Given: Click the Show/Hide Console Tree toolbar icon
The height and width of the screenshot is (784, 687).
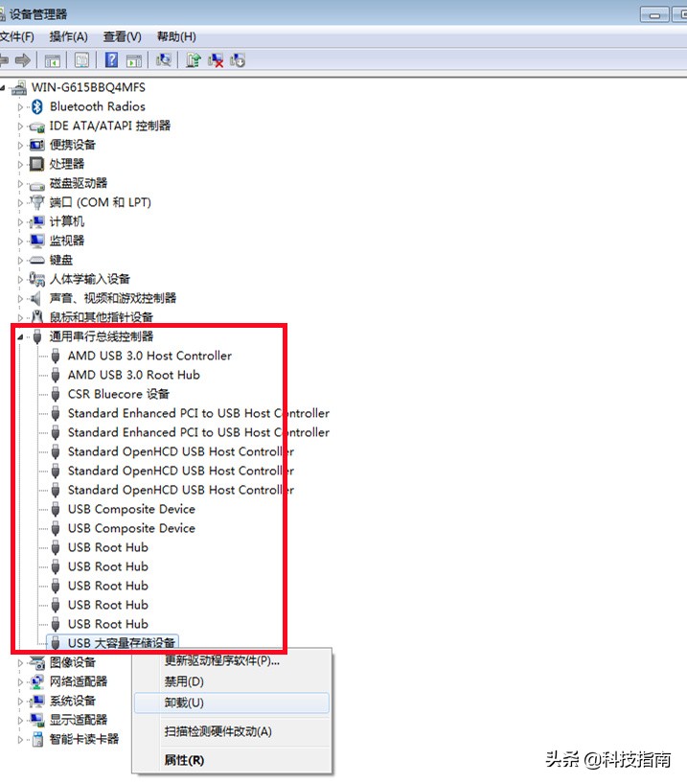Looking at the screenshot, I should coord(53,60).
